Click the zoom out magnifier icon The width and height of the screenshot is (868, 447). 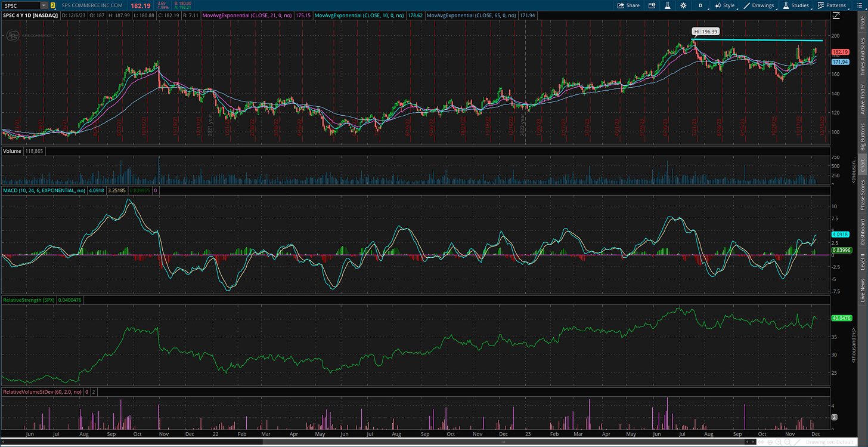point(788,442)
